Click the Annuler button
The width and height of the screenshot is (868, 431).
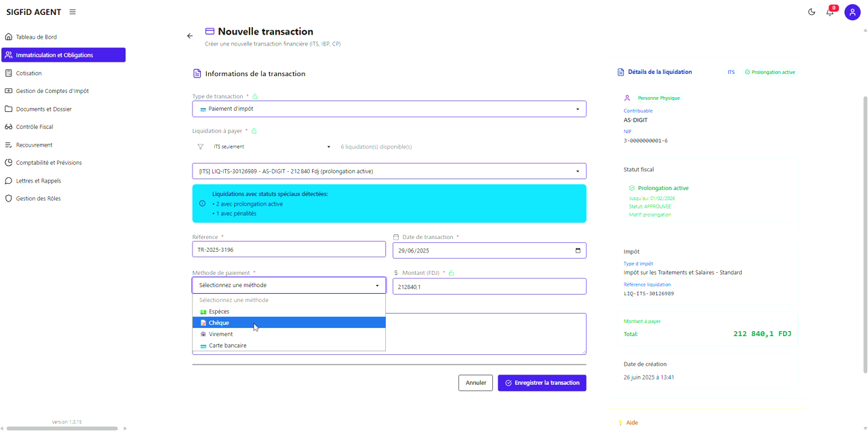(x=475, y=383)
